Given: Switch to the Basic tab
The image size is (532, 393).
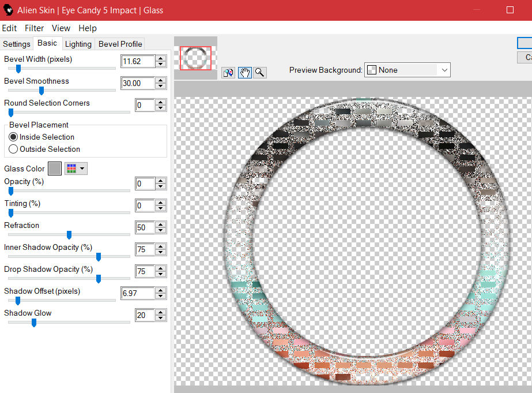Looking at the screenshot, I should [x=47, y=43].
